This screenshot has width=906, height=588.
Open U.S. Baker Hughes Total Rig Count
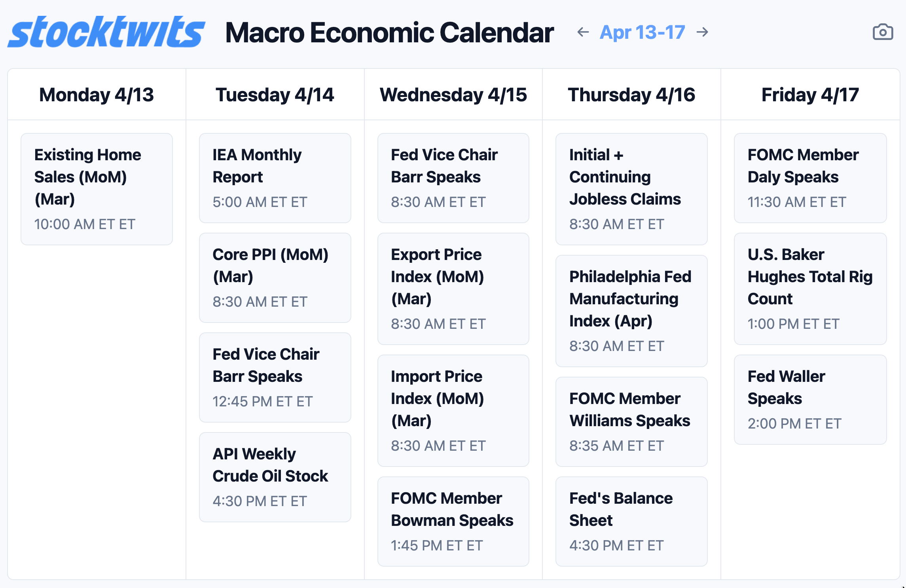[x=810, y=288]
